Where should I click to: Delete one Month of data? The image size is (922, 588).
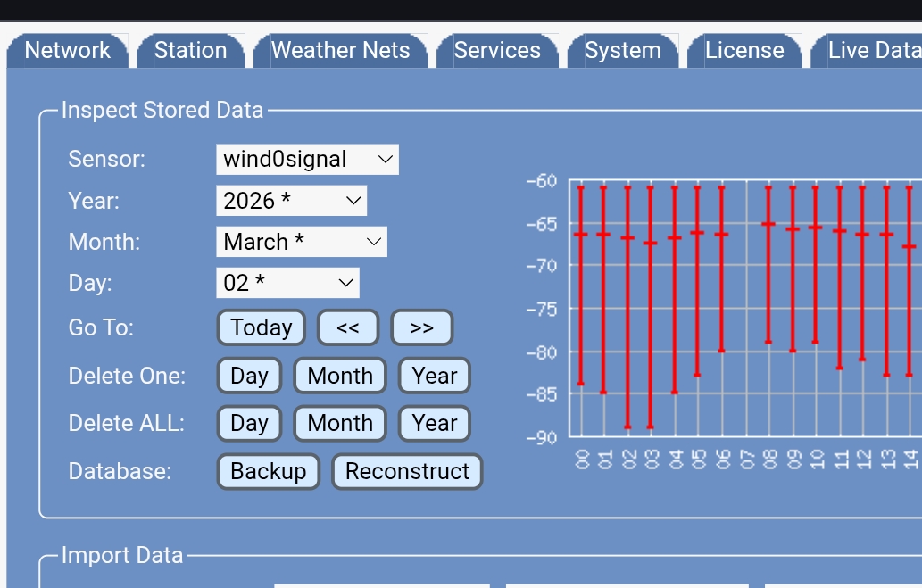pyautogui.click(x=339, y=376)
